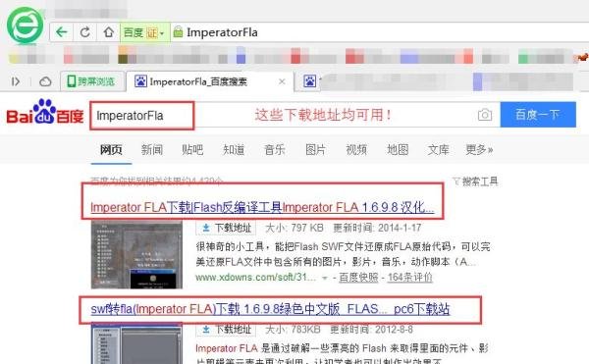Open the cloud sync icon
589x364 pixels.
pos(45,81)
